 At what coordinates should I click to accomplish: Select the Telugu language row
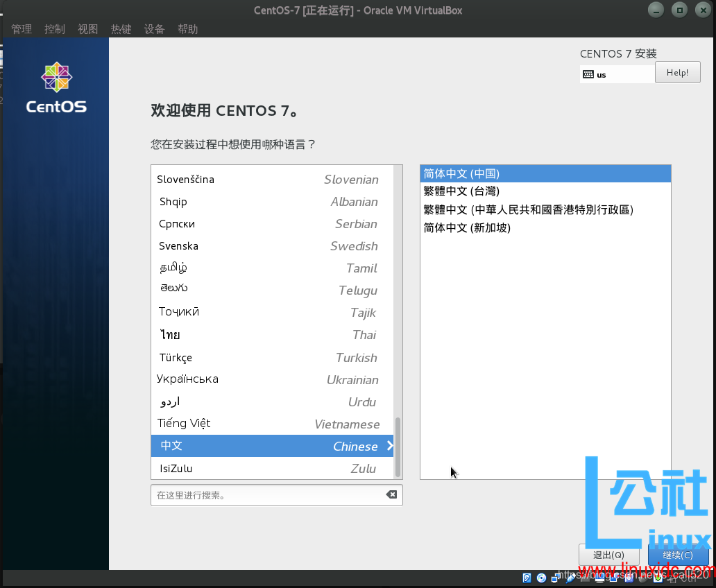point(272,291)
